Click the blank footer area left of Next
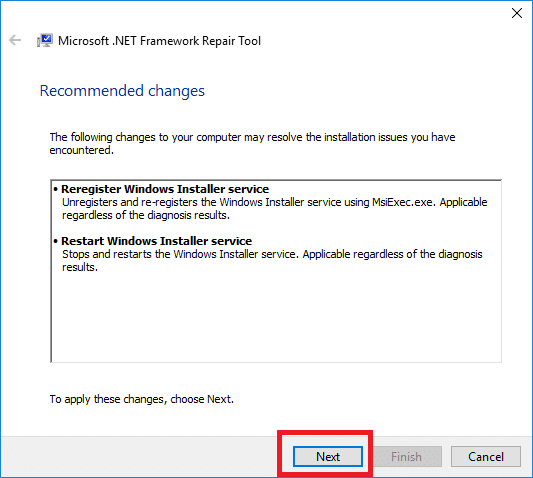 [x=139, y=457]
